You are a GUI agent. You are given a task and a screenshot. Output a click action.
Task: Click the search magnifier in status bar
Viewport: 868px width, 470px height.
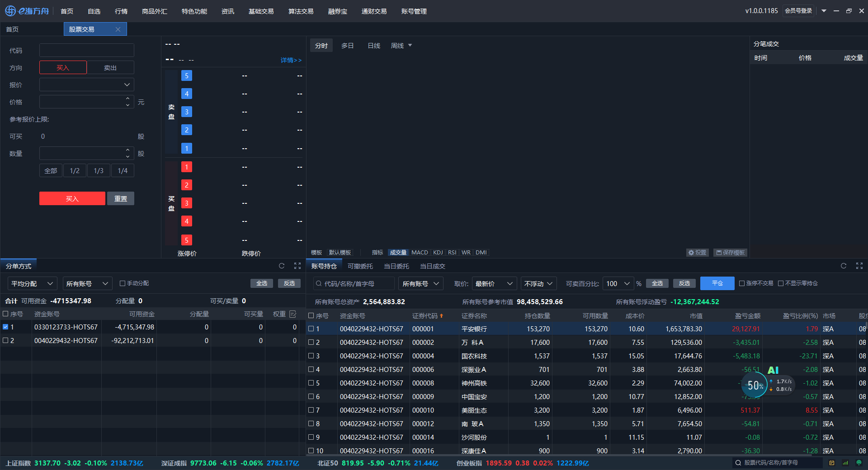(738, 463)
